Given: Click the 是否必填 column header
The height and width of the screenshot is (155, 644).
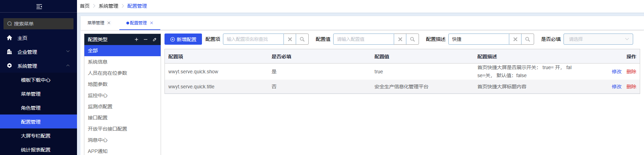Looking at the screenshot, I should point(281,57).
